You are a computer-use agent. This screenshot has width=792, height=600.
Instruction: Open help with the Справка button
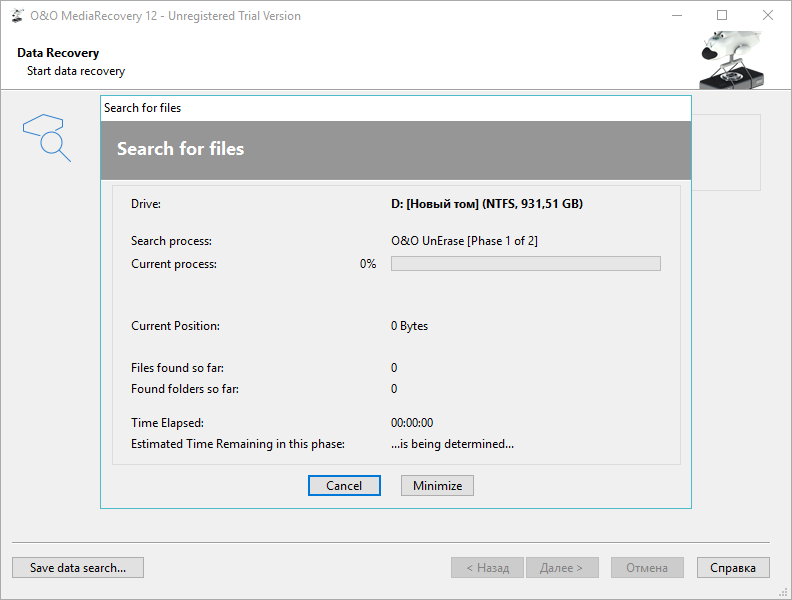(x=733, y=568)
